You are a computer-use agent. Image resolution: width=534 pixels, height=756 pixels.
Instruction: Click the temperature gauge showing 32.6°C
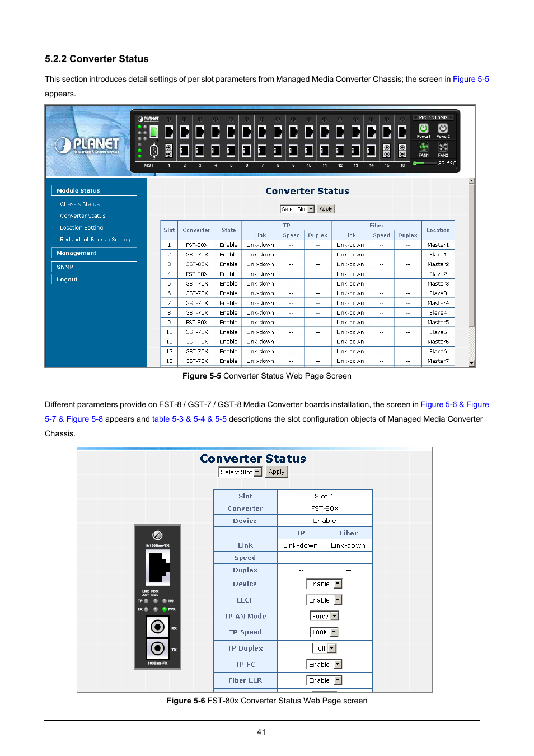[x=435, y=164]
